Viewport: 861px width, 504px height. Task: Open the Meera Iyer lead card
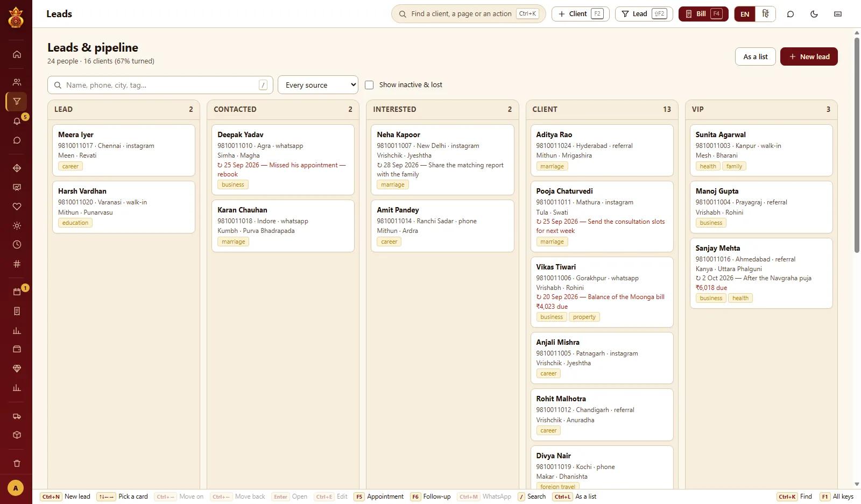(124, 150)
